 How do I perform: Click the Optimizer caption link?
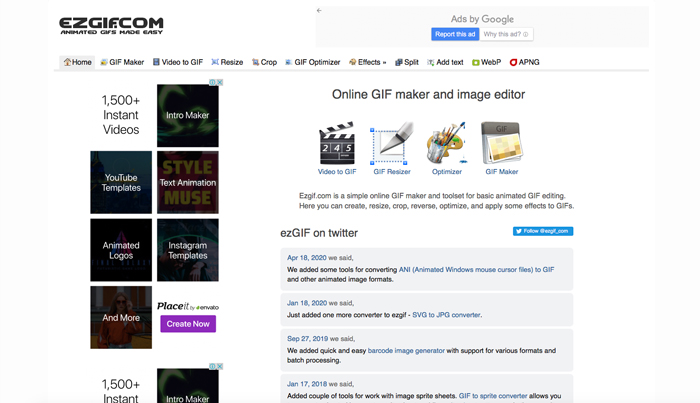(447, 171)
